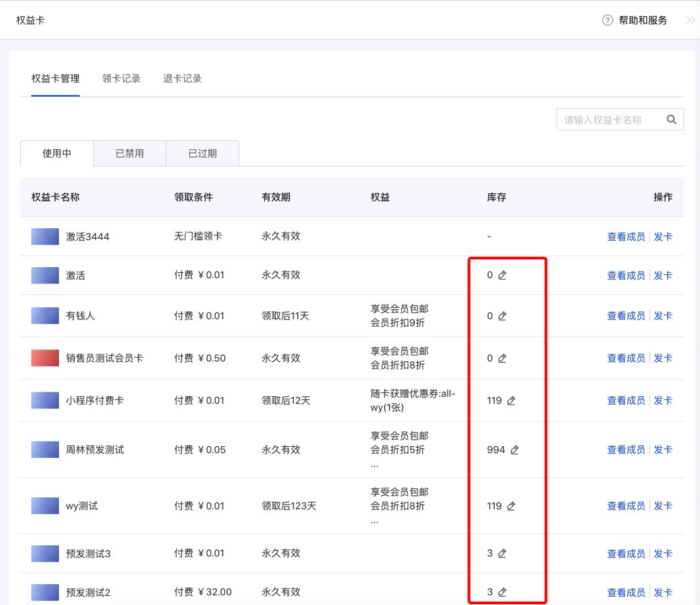Show 已禁用 cards list
The image size is (700, 605).
tap(130, 154)
